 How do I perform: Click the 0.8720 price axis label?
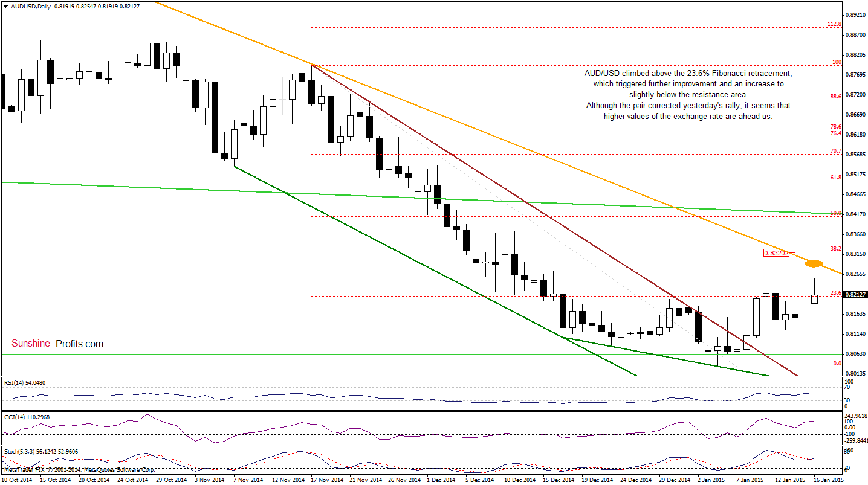(x=855, y=94)
